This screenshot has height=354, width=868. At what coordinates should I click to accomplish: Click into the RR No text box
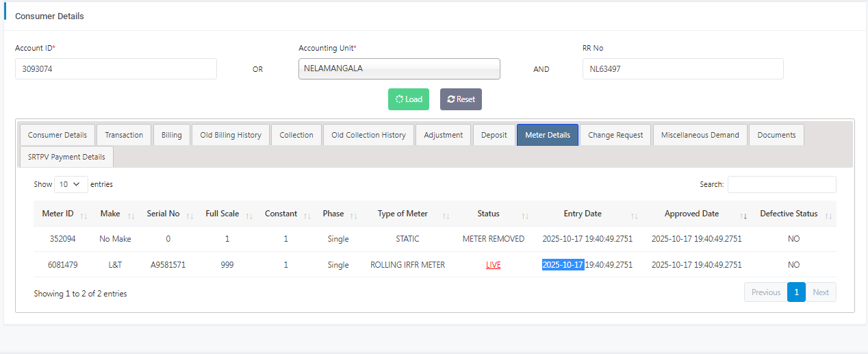tap(682, 68)
